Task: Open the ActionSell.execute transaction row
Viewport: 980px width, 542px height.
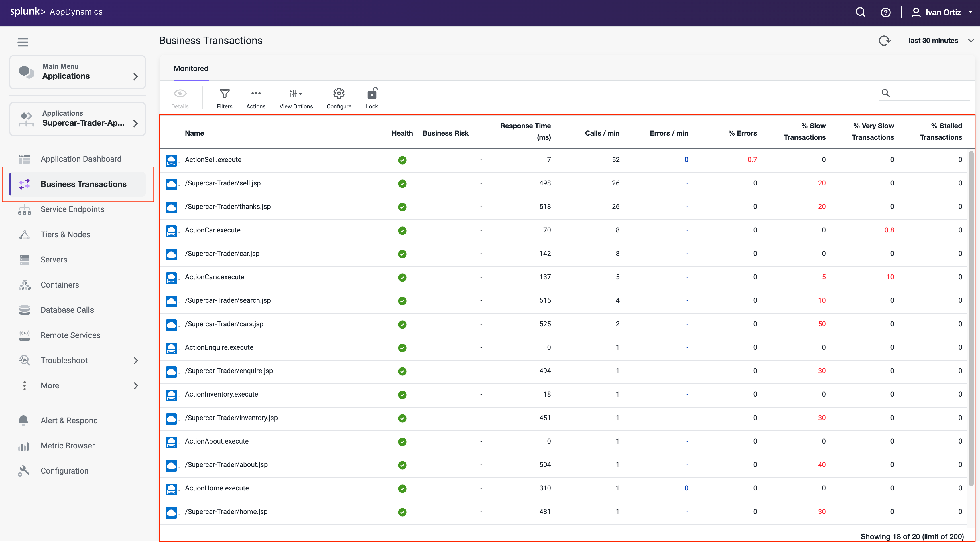Action: (213, 160)
